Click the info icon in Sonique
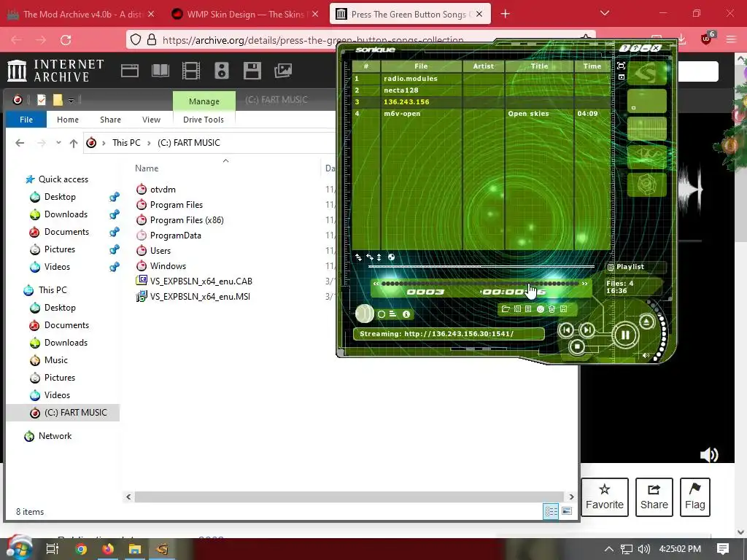This screenshot has height=560, width=747. click(x=406, y=314)
